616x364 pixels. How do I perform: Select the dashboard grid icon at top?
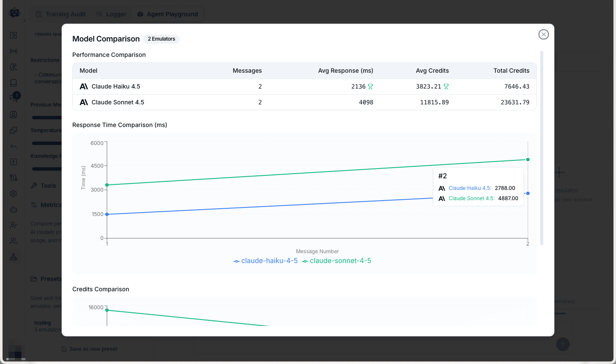[13, 35]
